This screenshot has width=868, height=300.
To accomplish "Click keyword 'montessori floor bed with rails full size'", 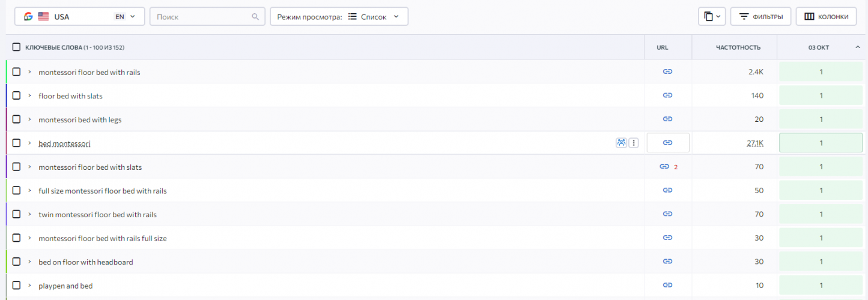I will 103,238.
